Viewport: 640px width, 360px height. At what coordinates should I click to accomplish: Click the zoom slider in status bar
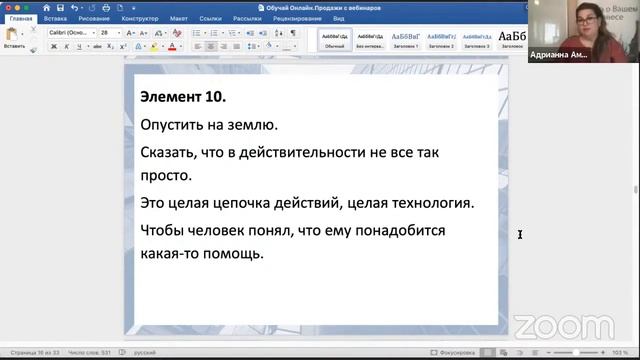[576, 352]
